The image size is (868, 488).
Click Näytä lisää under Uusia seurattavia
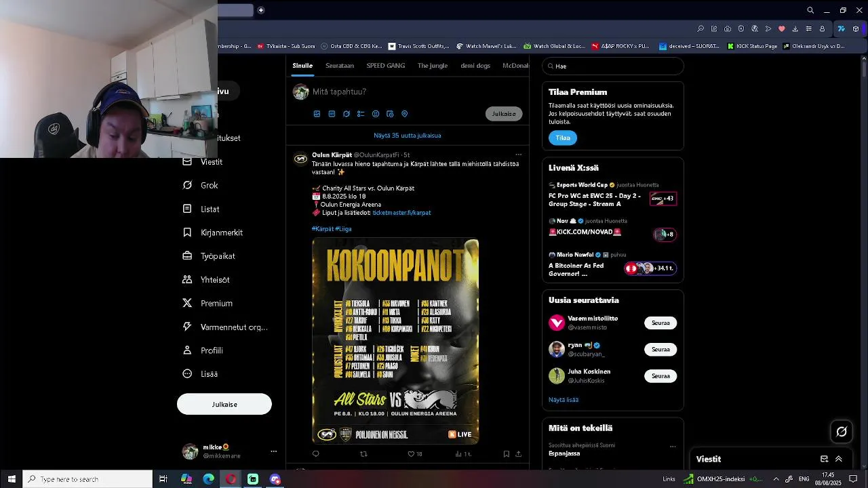pyautogui.click(x=564, y=400)
